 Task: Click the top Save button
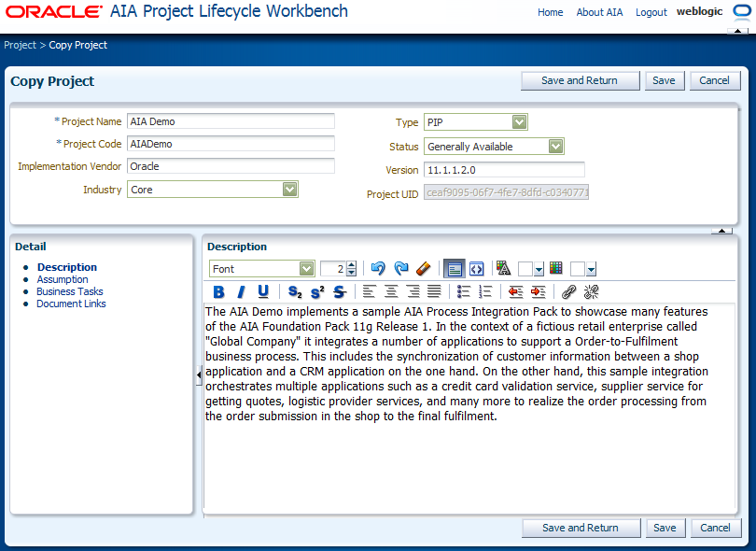664,80
